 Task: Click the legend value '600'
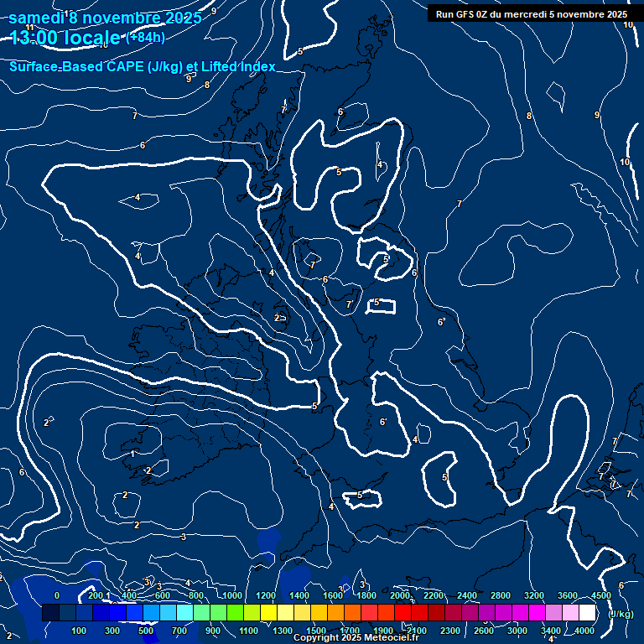[x=162, y=595]
